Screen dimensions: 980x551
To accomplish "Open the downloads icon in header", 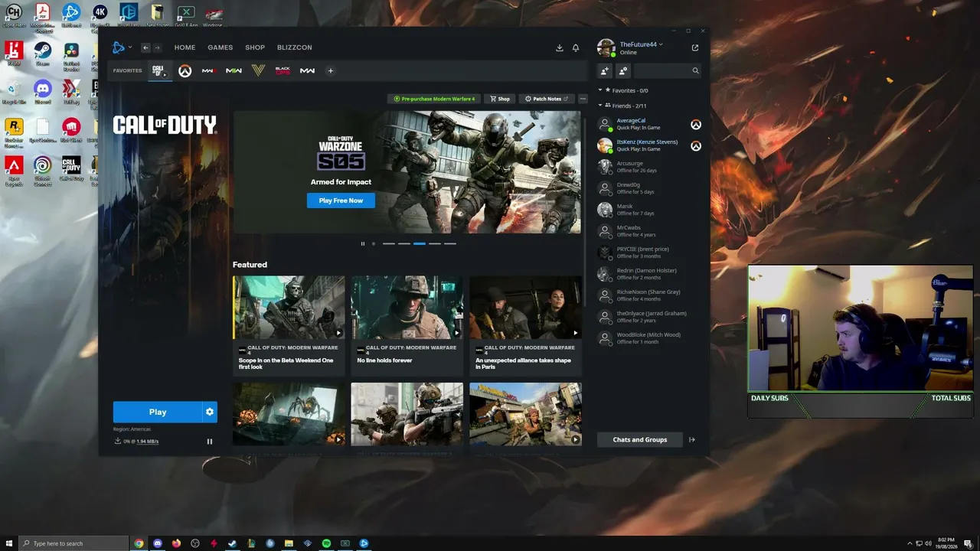I will pos(560,47).
